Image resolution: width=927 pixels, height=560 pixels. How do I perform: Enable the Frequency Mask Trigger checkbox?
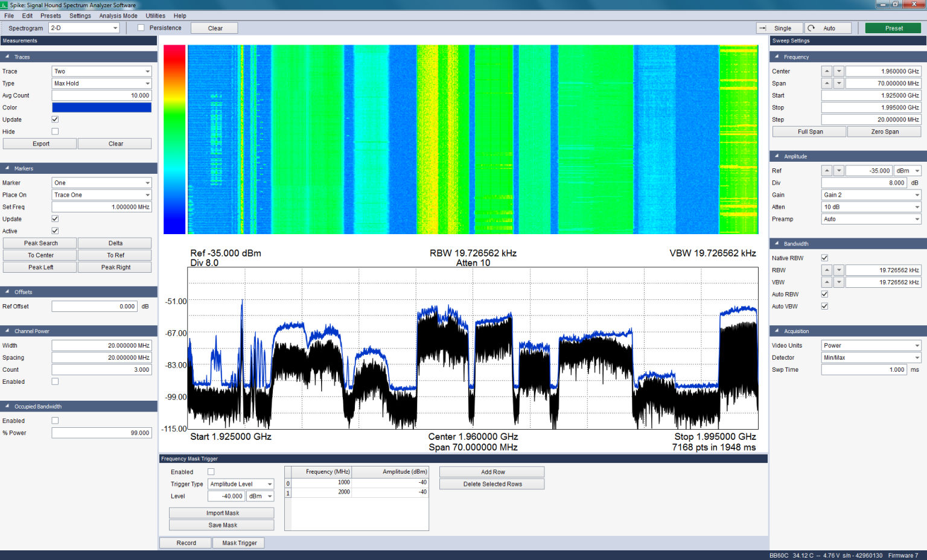click(x=211, y=472)
